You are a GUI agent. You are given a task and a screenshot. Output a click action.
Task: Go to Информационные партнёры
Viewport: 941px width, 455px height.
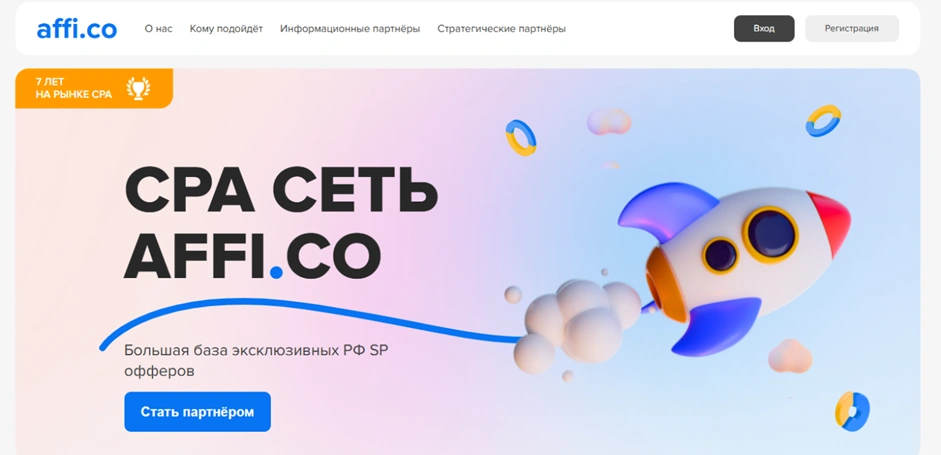[x=350, y=29]
